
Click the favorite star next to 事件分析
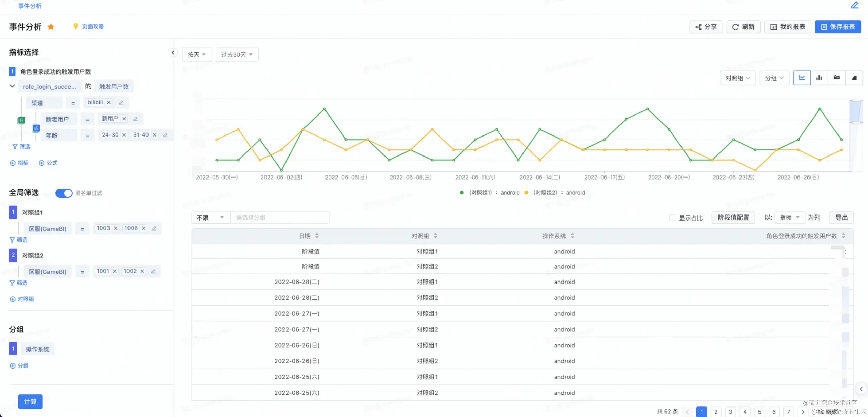pos(51,27)
